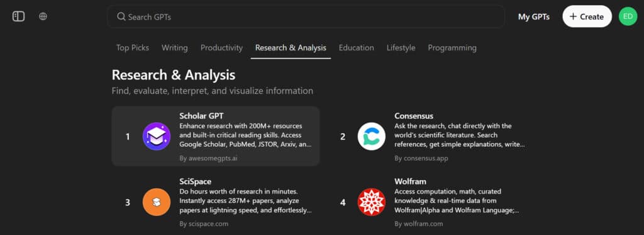644x235 pixels.
Task: Switch to the Productivity tab
Action: (221, 48)
